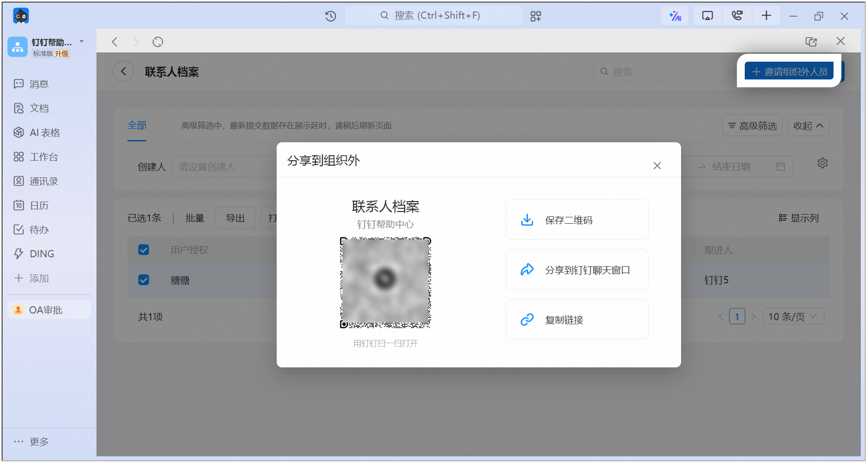This screenshot has height=463, width=868.
Task: Click the 跟进人 column header
Action: coord(718,250)
